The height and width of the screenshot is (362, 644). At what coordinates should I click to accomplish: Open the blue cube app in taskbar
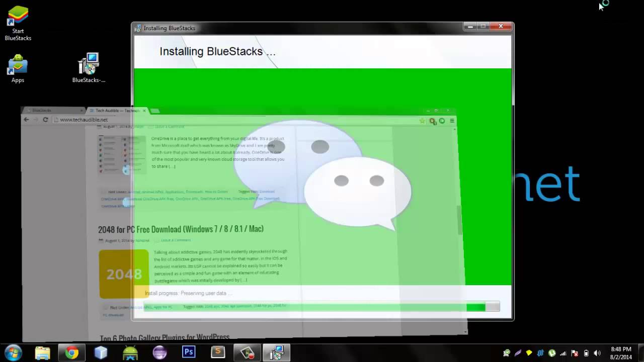coord(101,352)
